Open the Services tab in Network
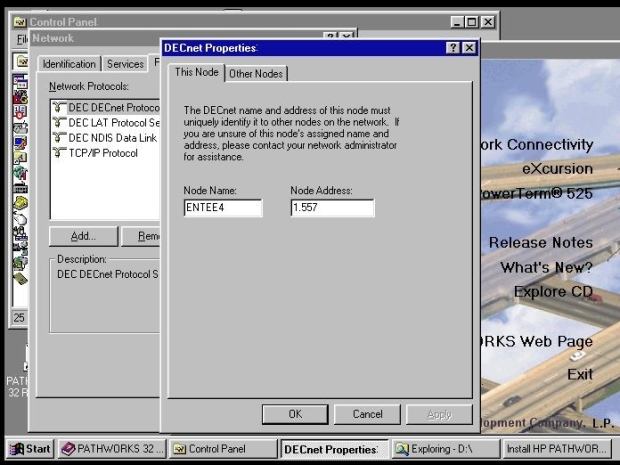Viewport: 620px width, 465px height. point(125,64)
